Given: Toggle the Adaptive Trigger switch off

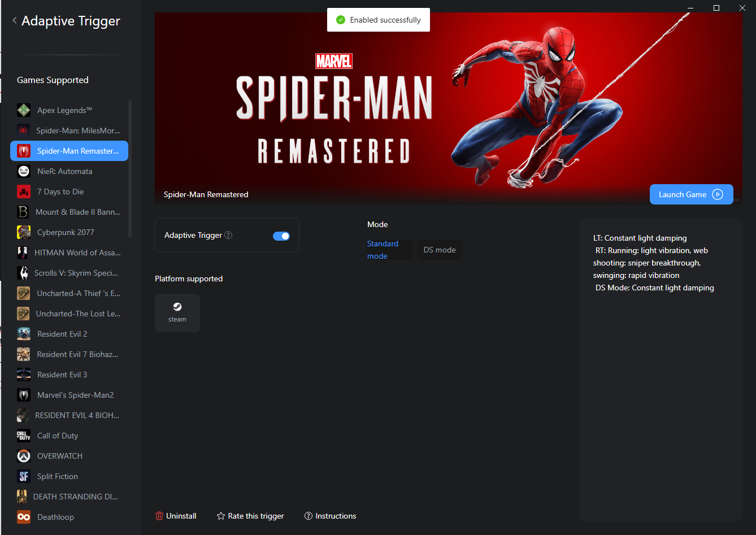Looking at the screenshot, I should pyautogui.click(x=281, y=236).
